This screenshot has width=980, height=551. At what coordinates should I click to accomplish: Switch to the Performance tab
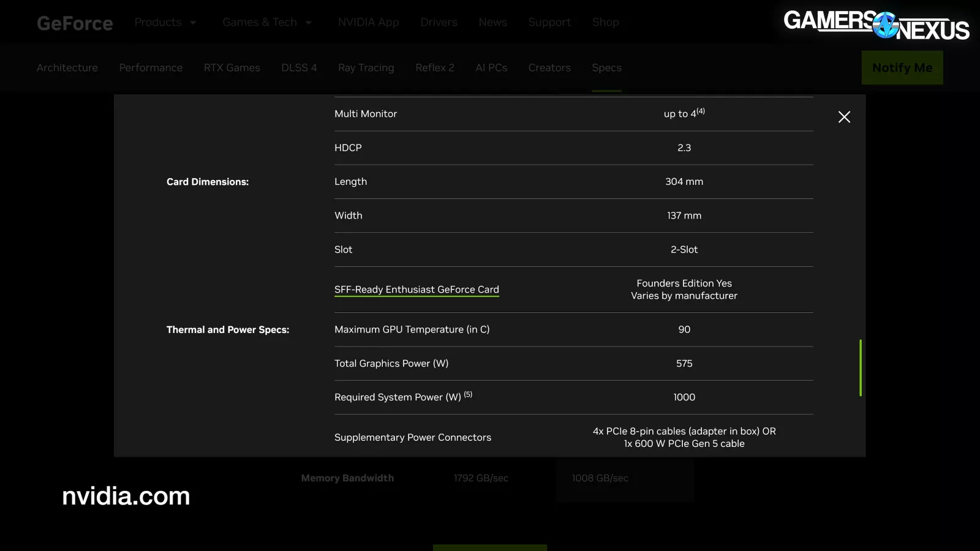tap(151, 68)
